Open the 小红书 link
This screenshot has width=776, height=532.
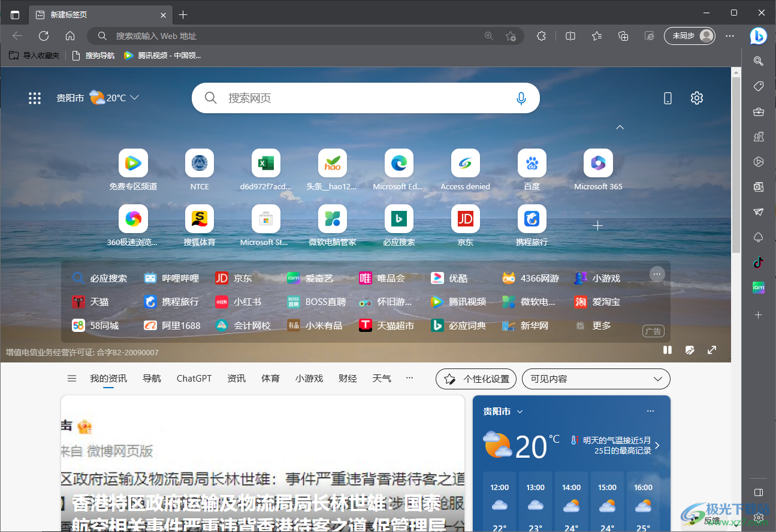(x=238, y=302)
